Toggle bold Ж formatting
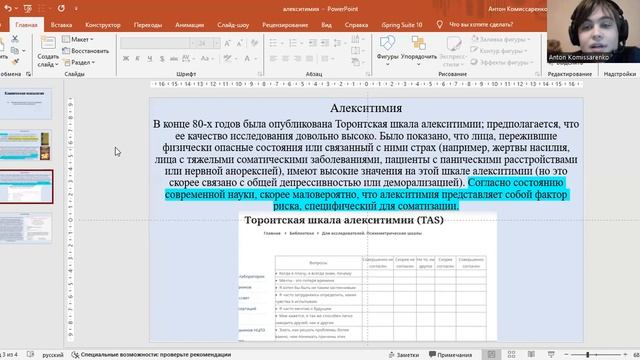640x360 pixels. click(126, 59)
